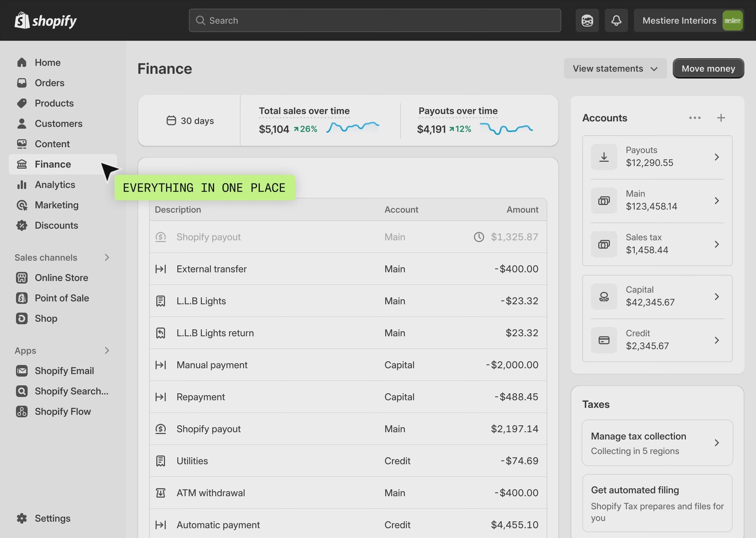Viewport: 756px width, 538px height.
Task: Click the Shopify logo
Action: [x=45, y=20]
